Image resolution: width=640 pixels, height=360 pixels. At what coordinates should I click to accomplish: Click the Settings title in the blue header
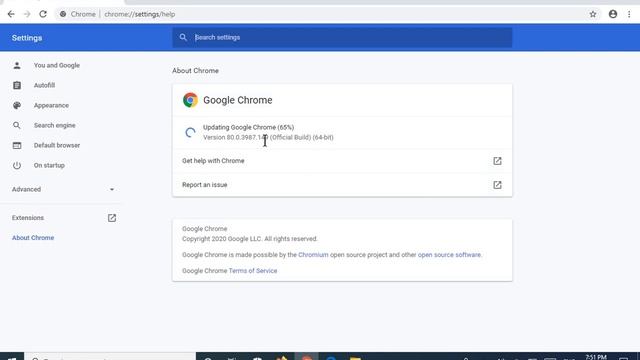pyautogui.click(x=27, y=38)
